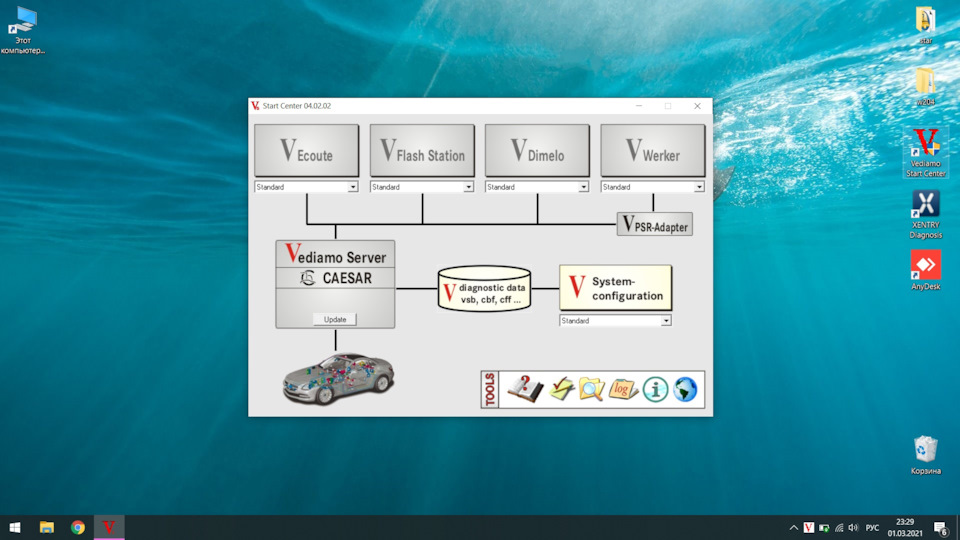Screen dimensions: 960x540
Task: Select Этот компьютер desktop icon
Action: [23, 30]
